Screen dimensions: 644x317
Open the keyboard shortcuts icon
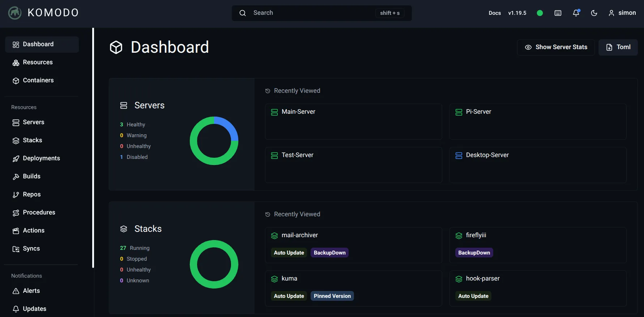tap(558, 13)
